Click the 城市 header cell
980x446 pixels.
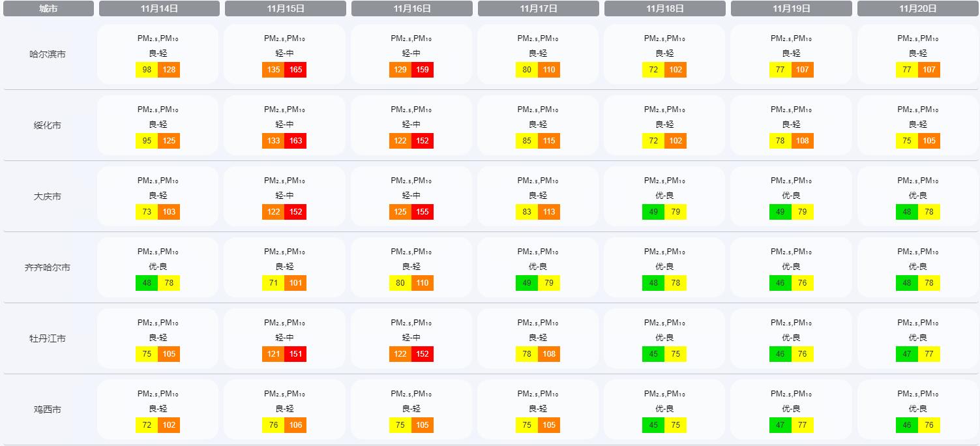[48, 8]
